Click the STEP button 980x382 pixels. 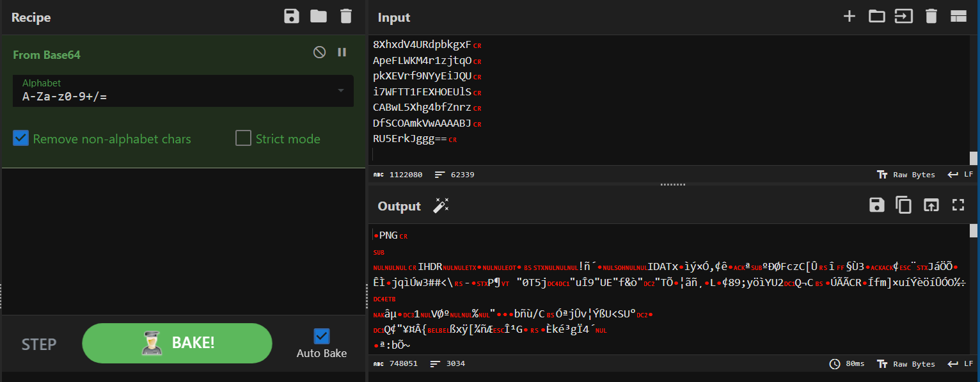point(39,344)
